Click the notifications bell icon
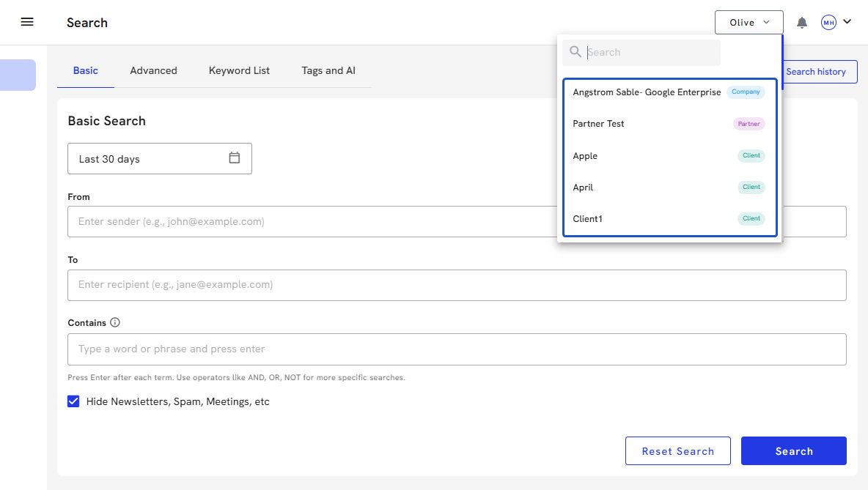The image size is (868, 490). tap(802, 23)
